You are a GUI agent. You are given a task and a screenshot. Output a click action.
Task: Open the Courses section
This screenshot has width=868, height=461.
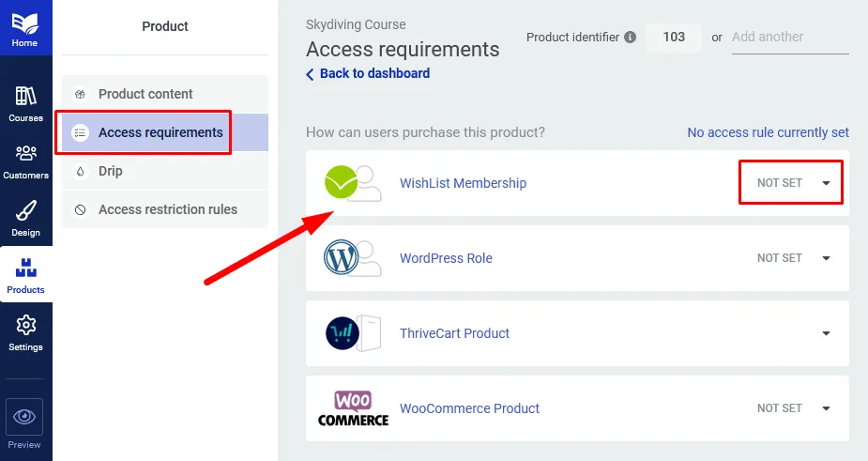click(25, 104)
